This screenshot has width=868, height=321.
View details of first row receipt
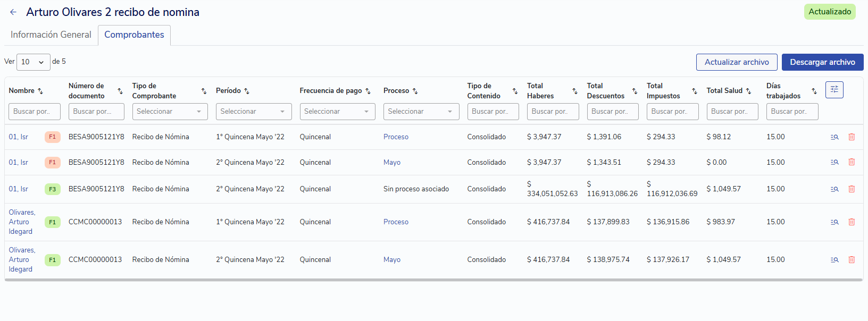click(x=834, y=137)
